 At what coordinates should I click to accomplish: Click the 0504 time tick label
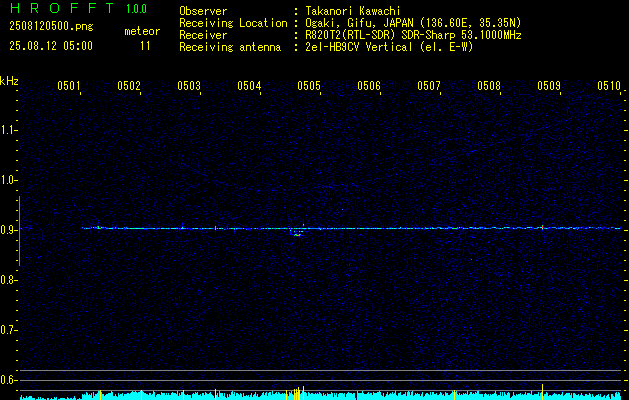click(249, 85)
